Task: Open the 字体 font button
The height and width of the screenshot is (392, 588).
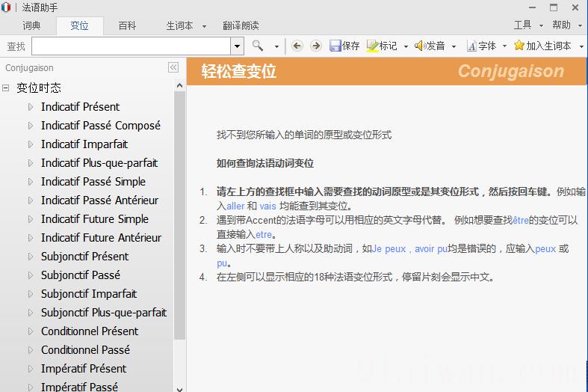Action: 481,46
